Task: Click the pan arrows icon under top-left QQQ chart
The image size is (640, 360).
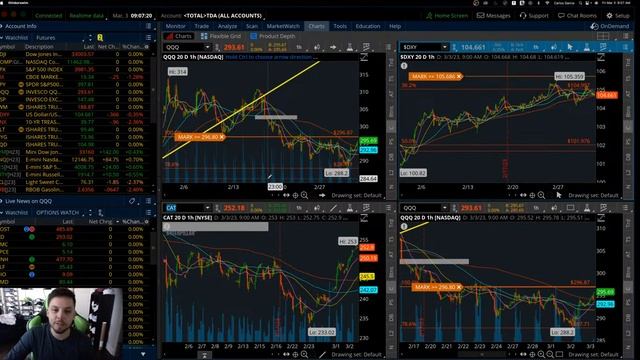Action: coord(286,196)
